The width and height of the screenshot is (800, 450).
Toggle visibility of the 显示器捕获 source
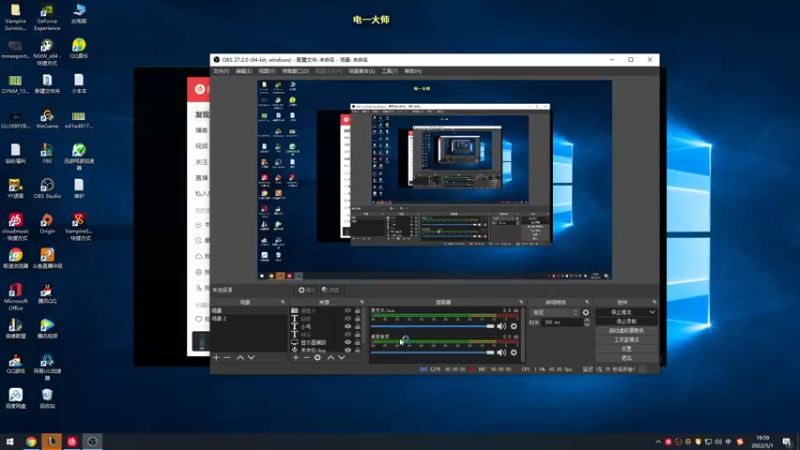[x=348, y=342]
